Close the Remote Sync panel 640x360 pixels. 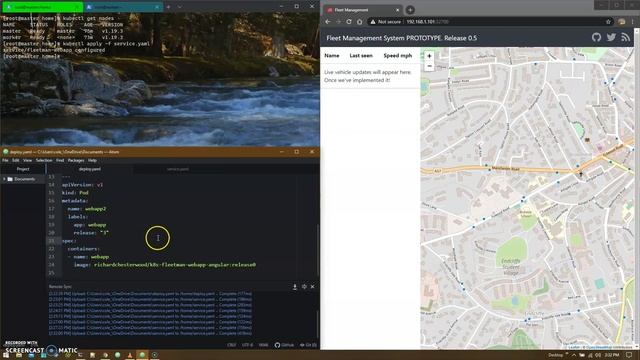coord(313,287)
